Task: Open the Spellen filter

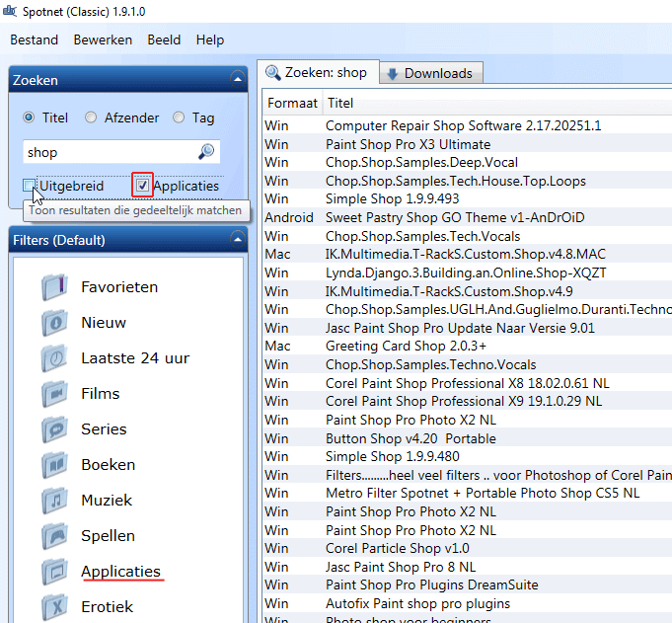Action: 108,536
